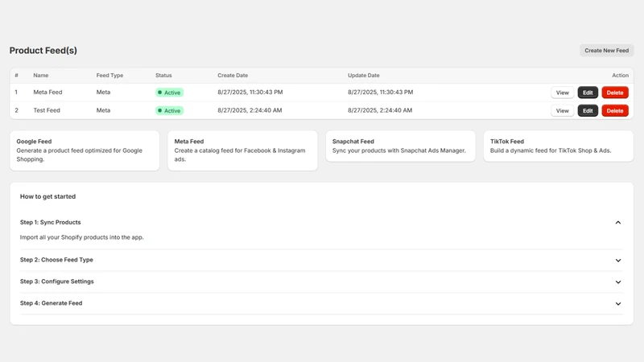Expand Step 3: Configure Settings chevron
Image resolution: width=644 pixels, height=362 pixels.
tap(617, 282)
